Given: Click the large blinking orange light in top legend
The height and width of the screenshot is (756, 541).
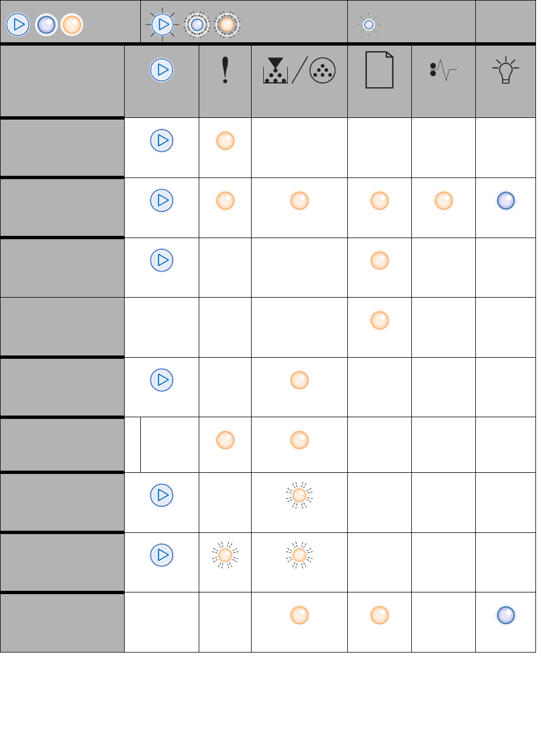Looking at the screenshot, I should point(227,24).
